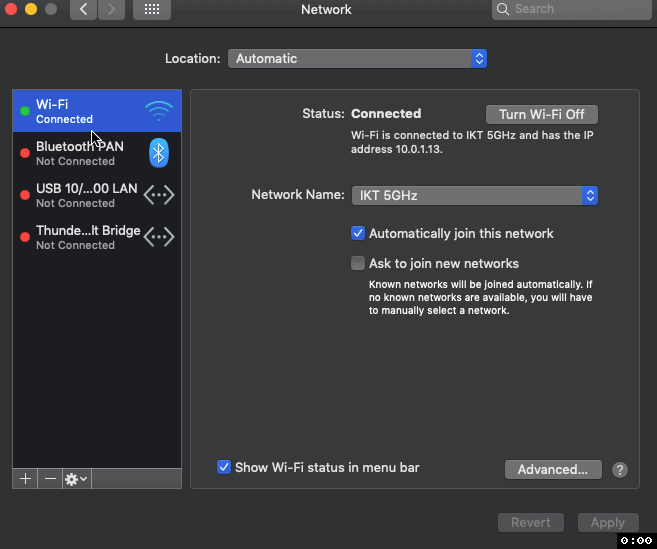Screen dimensions: 657x549
Task: Select Thunde...lt Bridge service
Action: [x=97, y=237]
